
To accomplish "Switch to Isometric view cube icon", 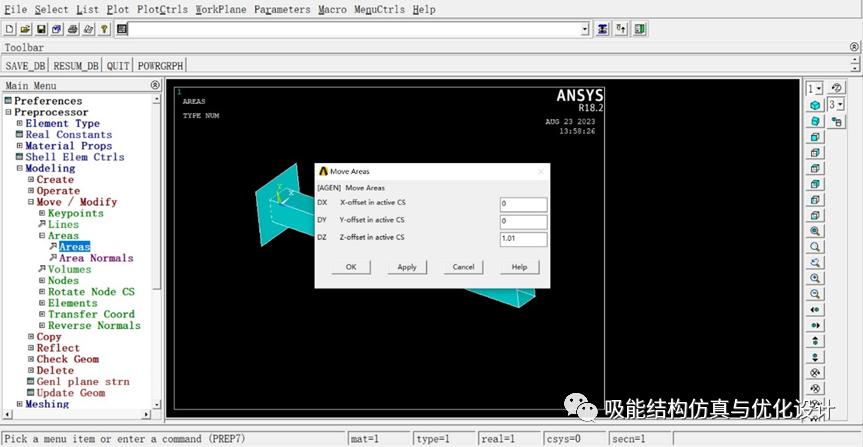I will (815, 105).
